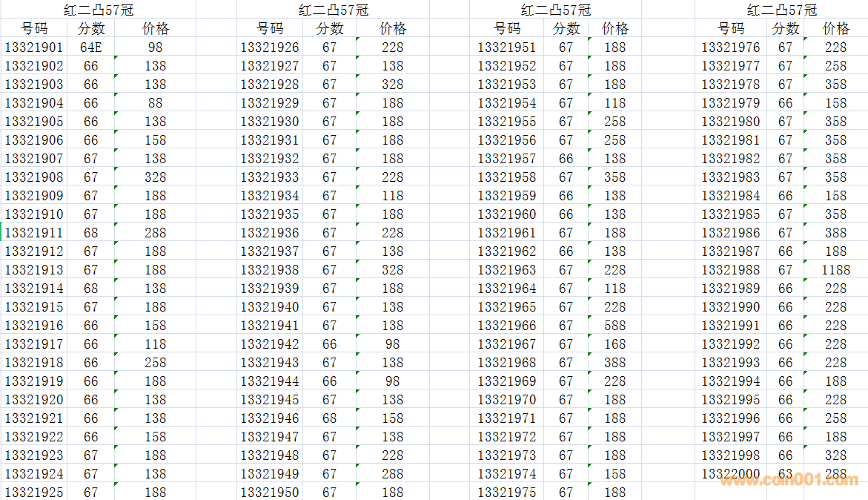
Task: Click the score 68 cell beside 13321946
Action: [x=329, y=418]
